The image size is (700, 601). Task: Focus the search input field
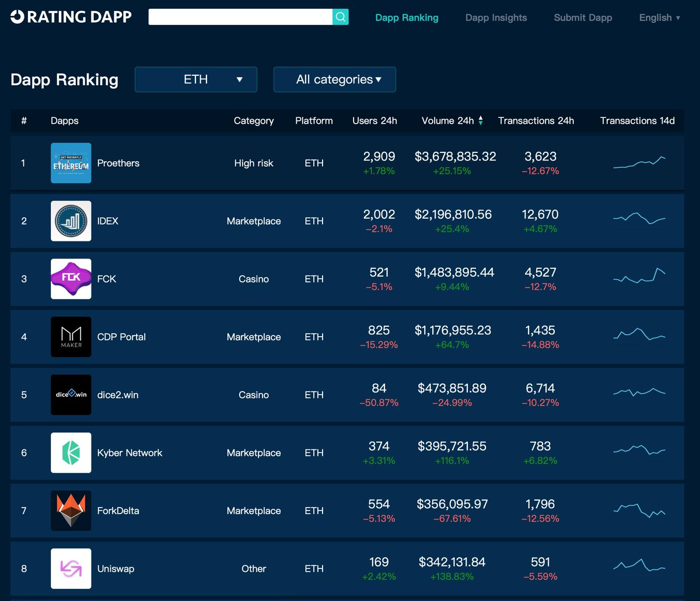240,17
